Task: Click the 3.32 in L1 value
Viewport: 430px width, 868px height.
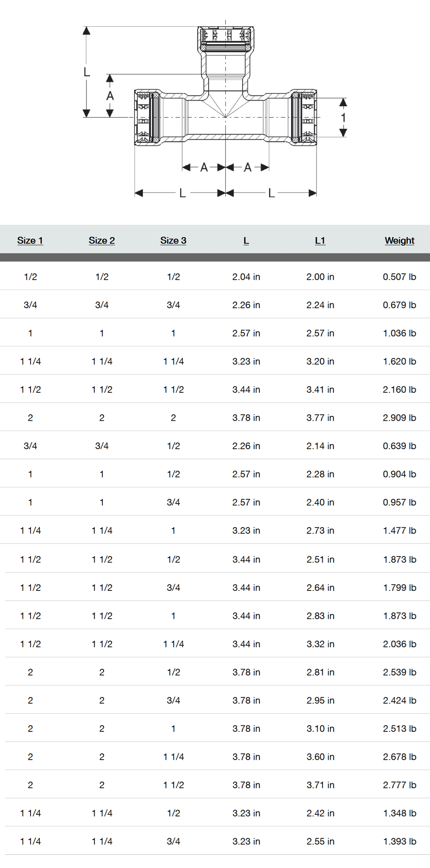Action: pos(320,644)
